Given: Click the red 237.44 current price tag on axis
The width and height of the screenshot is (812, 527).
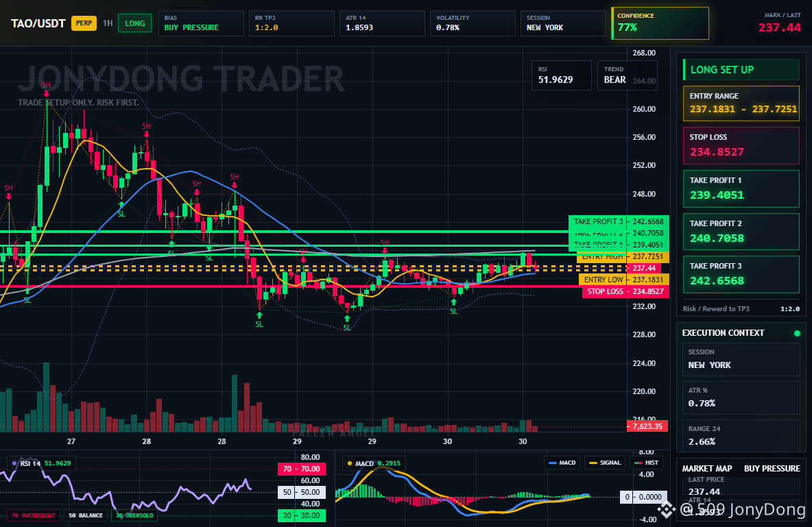Looking at the screenshot, I should coord(644,268).
